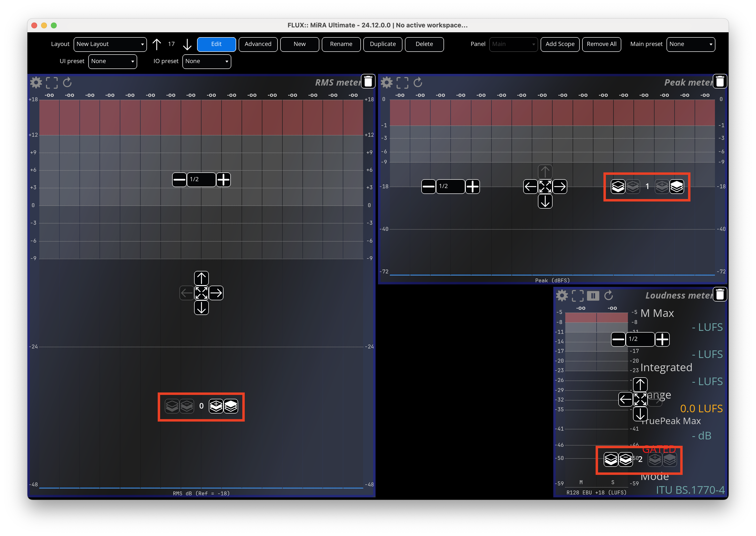The image size is (756, 536).
Task: Move RMS meter scope down
Action: tap(201, 308)
